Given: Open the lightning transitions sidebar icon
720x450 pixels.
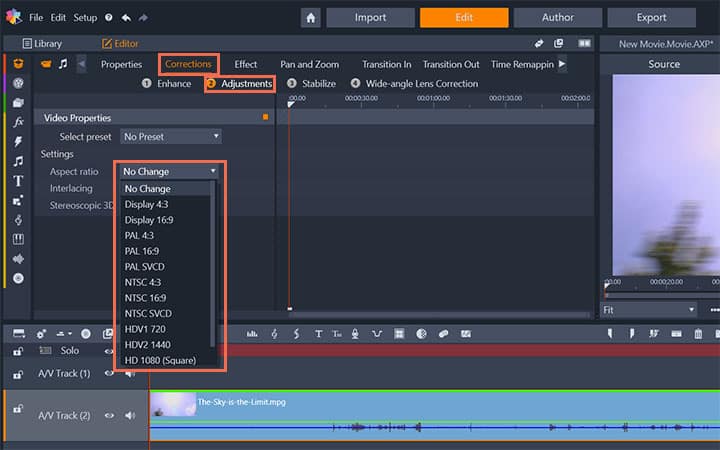Looking at the screenshot, I should point(18,141).
